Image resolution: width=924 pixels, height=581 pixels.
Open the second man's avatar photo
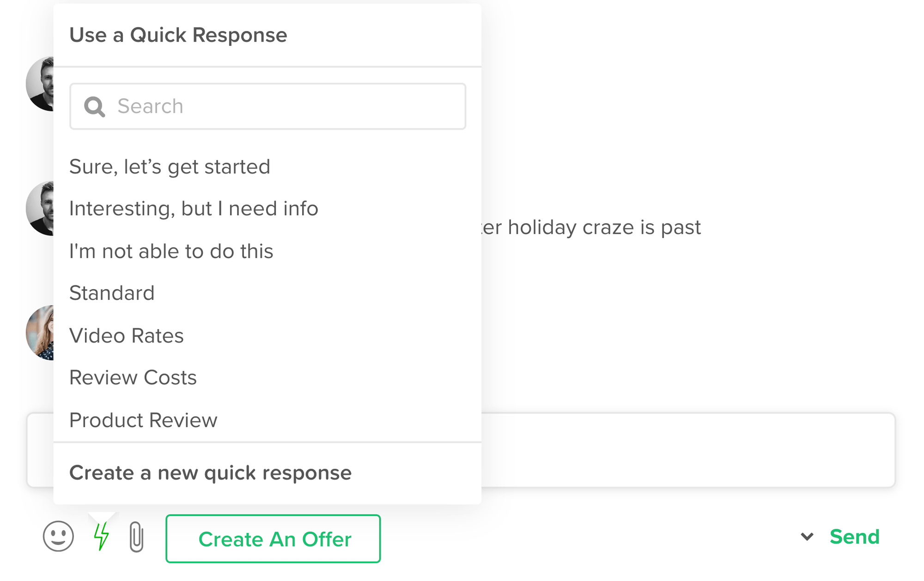[x=40, y=208]
